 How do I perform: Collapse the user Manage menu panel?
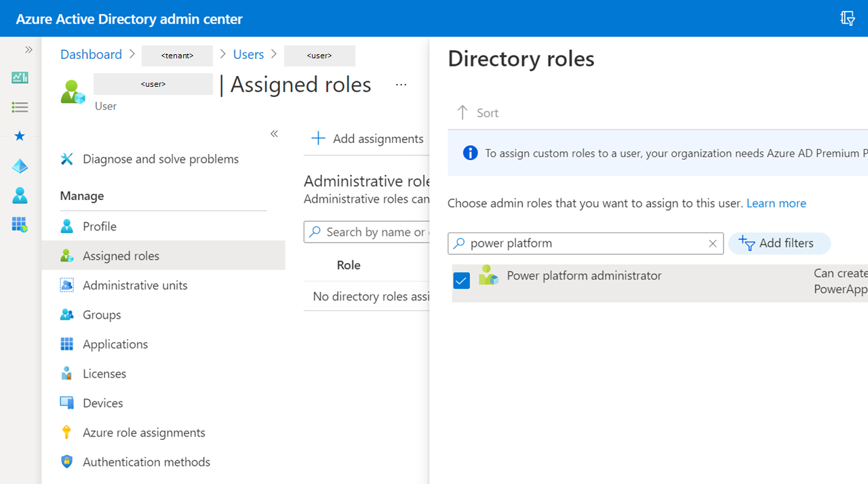274,134
